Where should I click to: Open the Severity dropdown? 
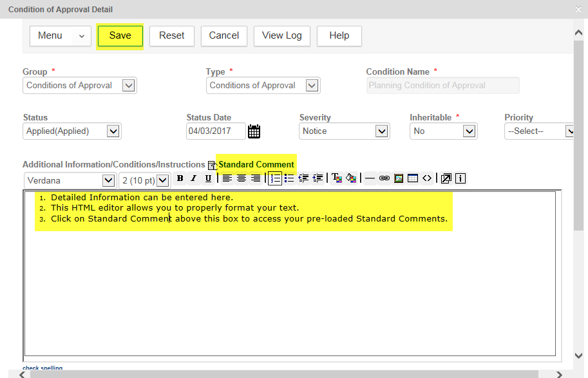click(382, 131)
